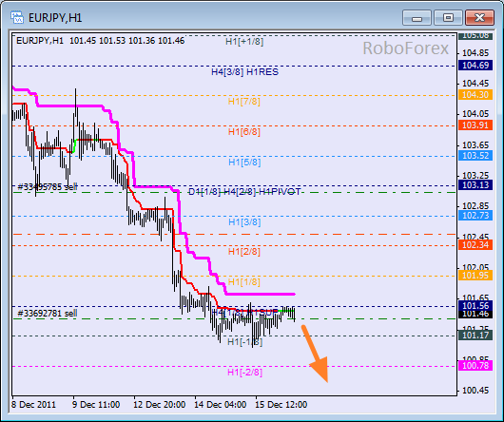Click the 14 Dec 04:00 time marker
The height and width of the screenshot is (422, 504).
click(221, 405)
